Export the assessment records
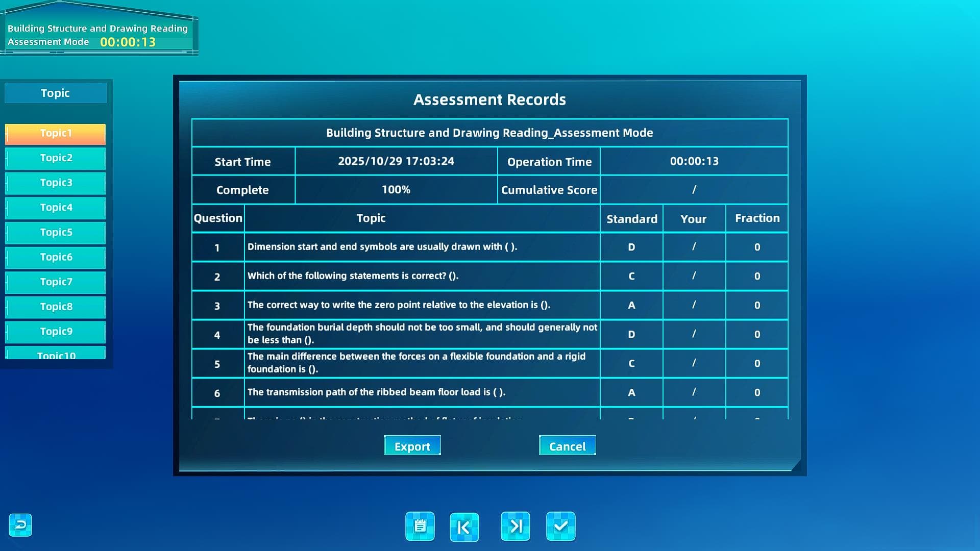 (x=412, y=446)
